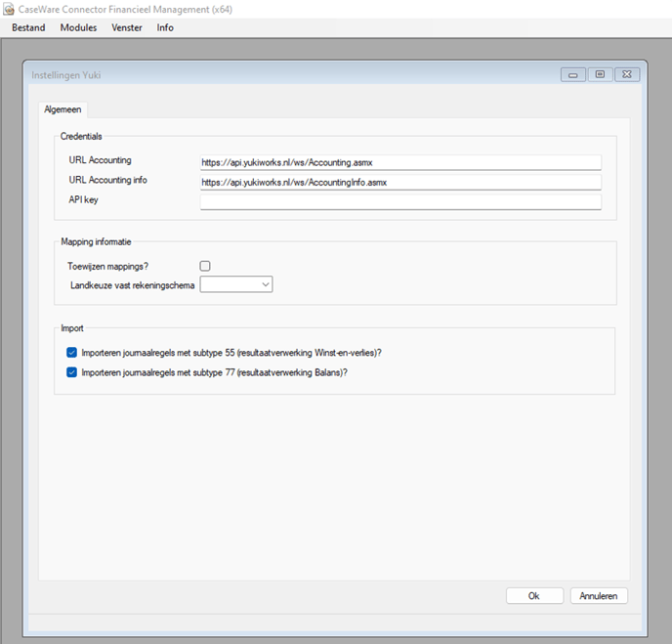The image size is (672, 644).
Task: Close the Instellingen Yuki dialog
Action: [x=627, y=74]
